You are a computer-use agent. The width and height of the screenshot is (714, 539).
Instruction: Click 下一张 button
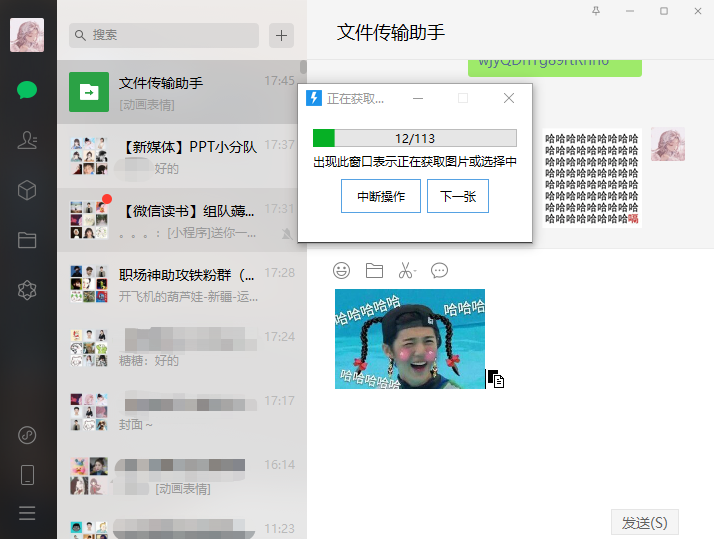pyautogui.click(x=458, y=196)
